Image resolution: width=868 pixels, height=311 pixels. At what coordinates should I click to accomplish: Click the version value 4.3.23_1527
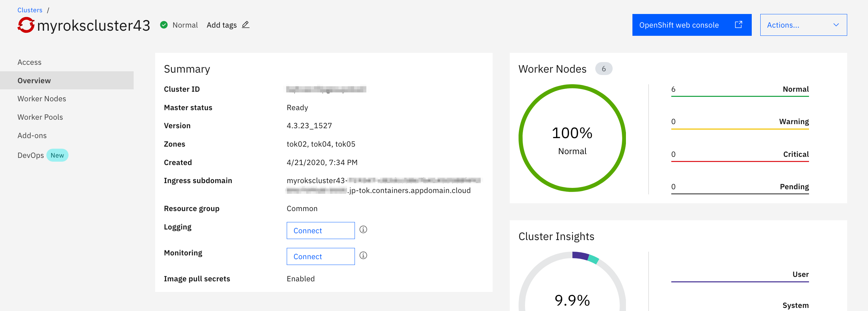(309, 126)
